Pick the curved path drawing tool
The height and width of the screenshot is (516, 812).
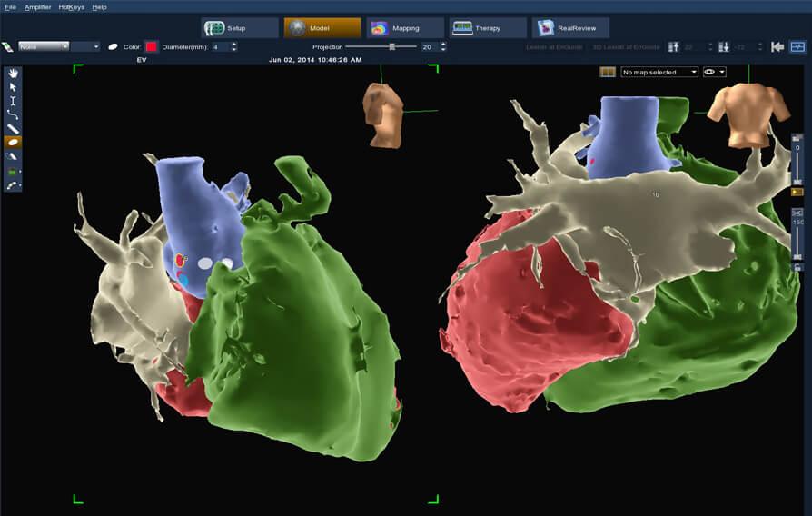point(13,114)
